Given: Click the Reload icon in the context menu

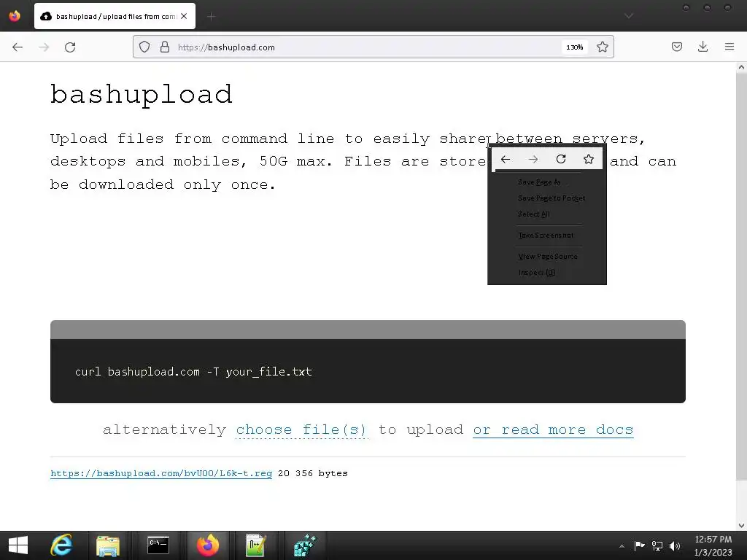Looking at the screenshot, I should click(x=561, y=159).
